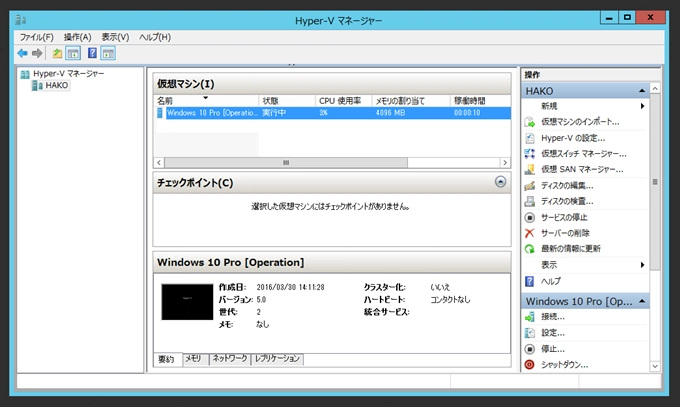Open Hyper-V の設定 icon

point(530,138)
